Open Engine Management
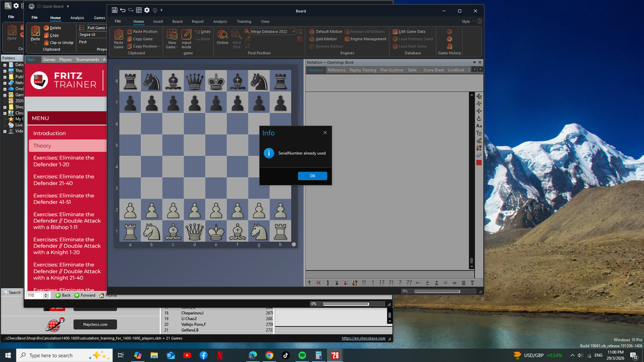Image resolution: width=644 pixels, height=362 pixels. tap(365, 39)
